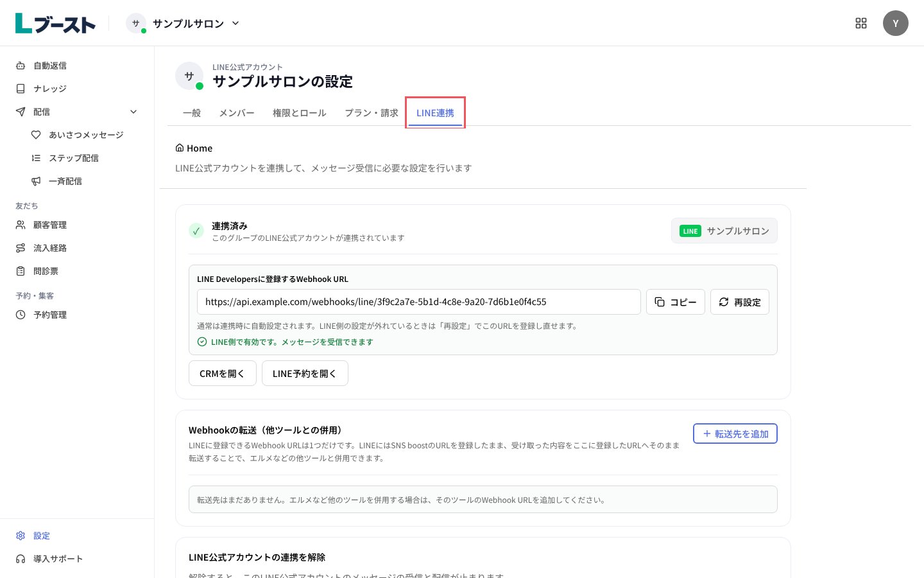This screenshot has height=578, width=924.
Task: Click the Home breadcrumb house icon
Action: click(180, 148)
